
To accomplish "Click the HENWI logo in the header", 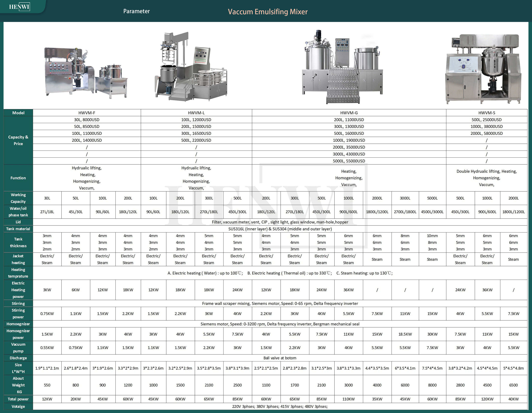I will click(x=19, y=7).
